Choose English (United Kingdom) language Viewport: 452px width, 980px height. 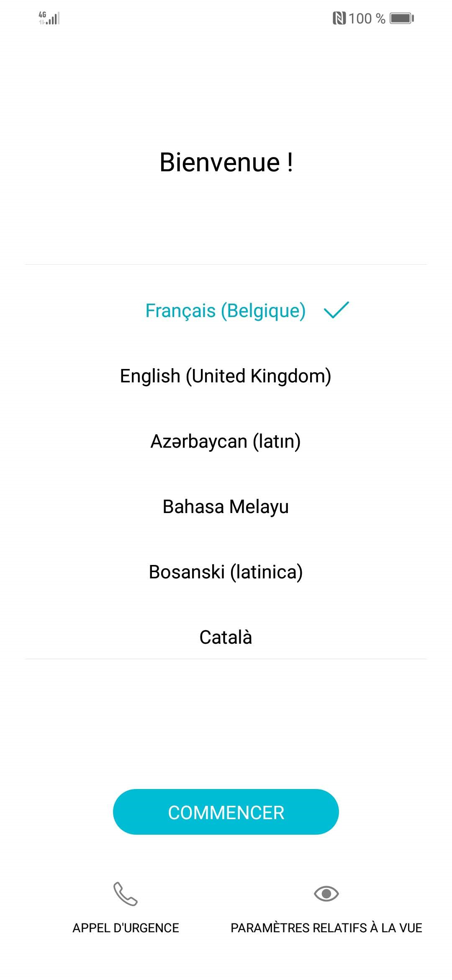pos(226,376)
